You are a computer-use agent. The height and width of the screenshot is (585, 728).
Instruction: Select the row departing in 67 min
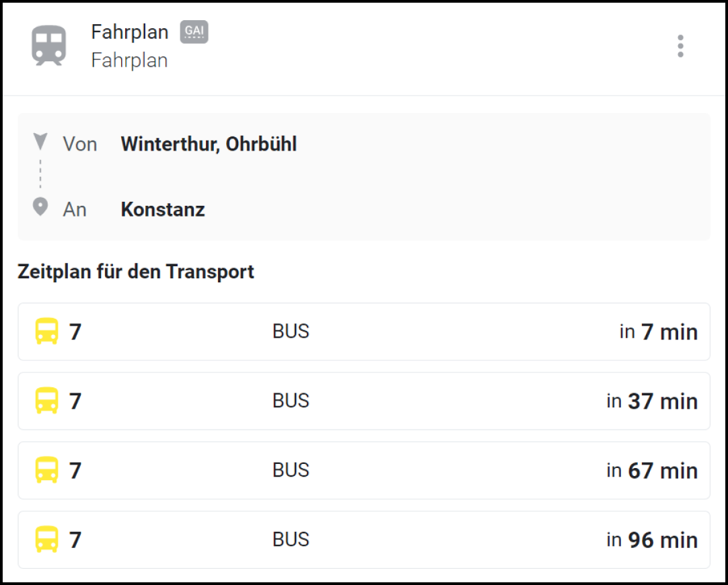coord(363,470)
